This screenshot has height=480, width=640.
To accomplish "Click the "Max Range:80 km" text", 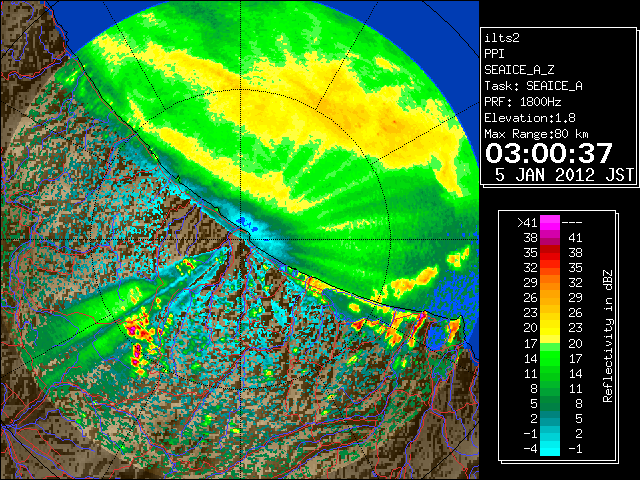I will pyautogui.click(x=537, y=134).
